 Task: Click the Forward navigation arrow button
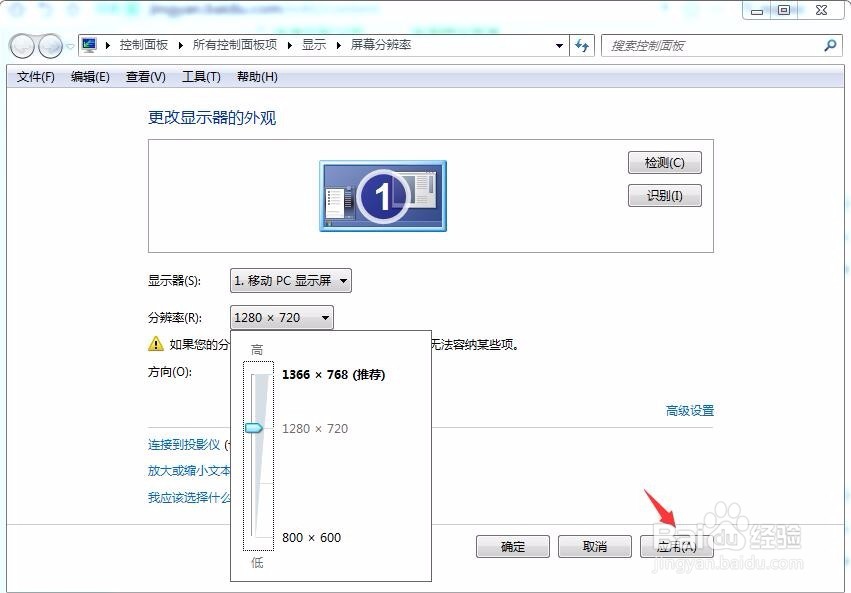click(51, 46)
